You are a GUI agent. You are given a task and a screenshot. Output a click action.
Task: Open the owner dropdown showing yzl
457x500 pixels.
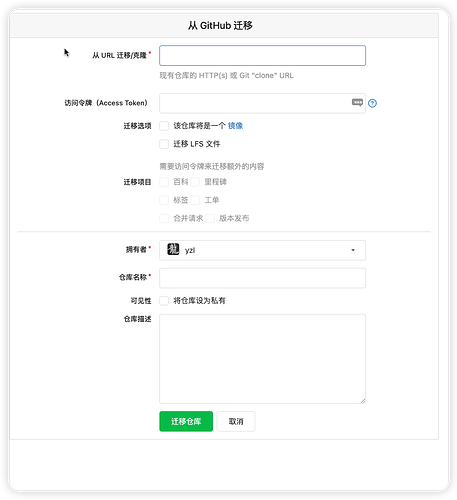262,250
